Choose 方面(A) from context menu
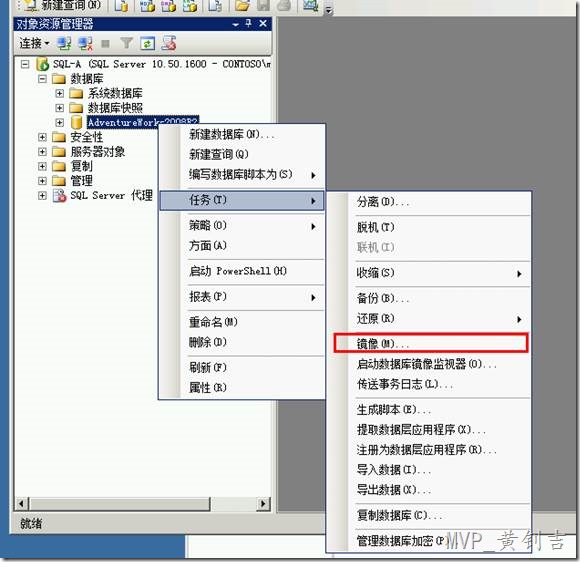The width and height of the screenshot is (580, 562). (242, 245)
